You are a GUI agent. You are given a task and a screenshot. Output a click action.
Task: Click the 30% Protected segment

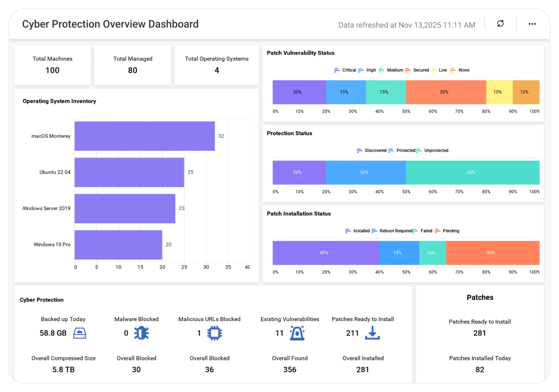[x=366, y=172]
